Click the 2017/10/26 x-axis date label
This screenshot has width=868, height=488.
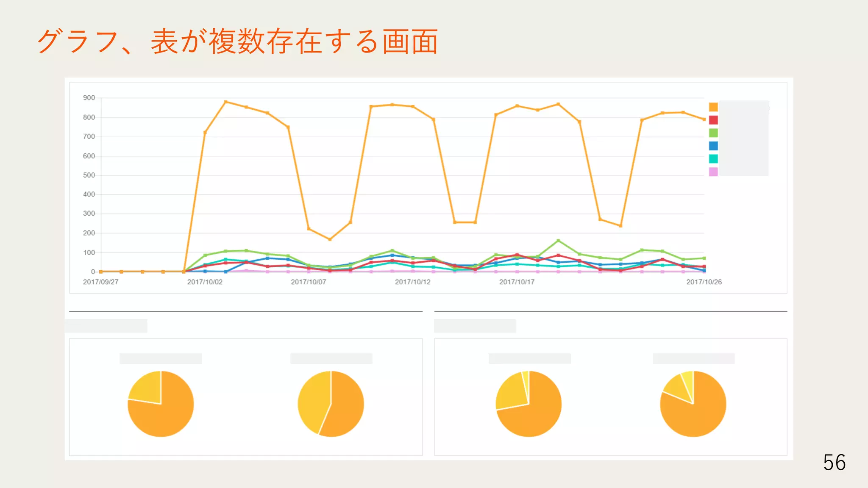(x=704, y=282)
